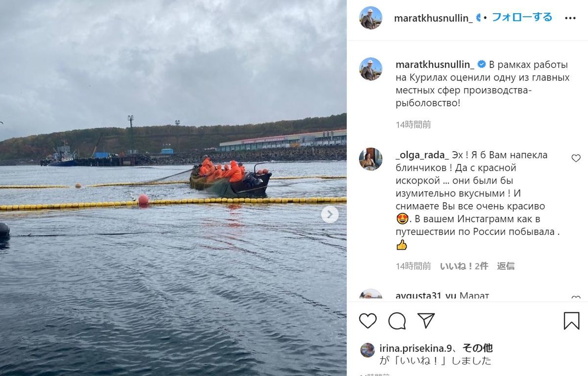Viewport: 588px width, 376px height.
Task: Save post with the bookmark icon
Action: tap(571, 321)
